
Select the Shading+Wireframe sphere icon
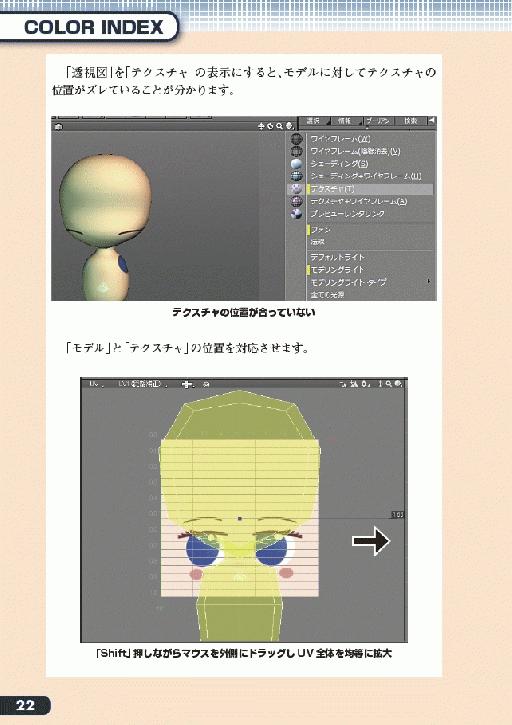pyautogui.click(x=296, y=176)
